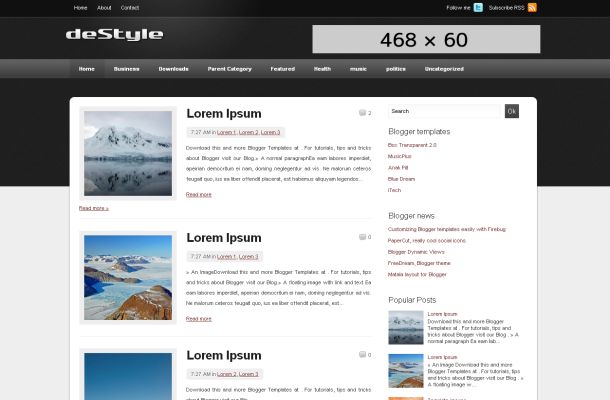Click Lorem 3 label of third post
The image size is (610, 400).
249,374
